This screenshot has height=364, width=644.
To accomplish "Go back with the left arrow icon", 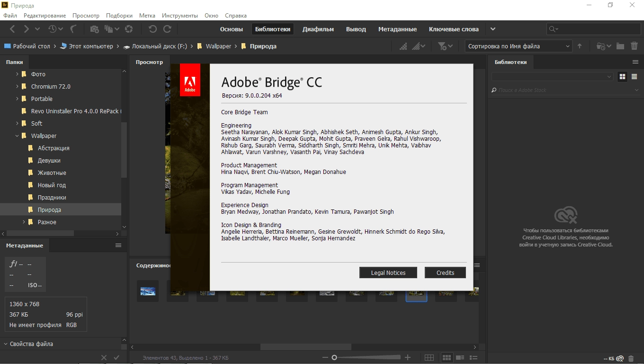I will pyautogui.click(x=12, y=29).
